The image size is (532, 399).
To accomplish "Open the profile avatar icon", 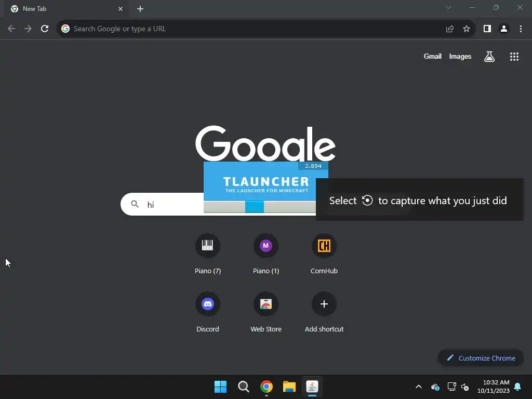I will click(x=504, y=29).
